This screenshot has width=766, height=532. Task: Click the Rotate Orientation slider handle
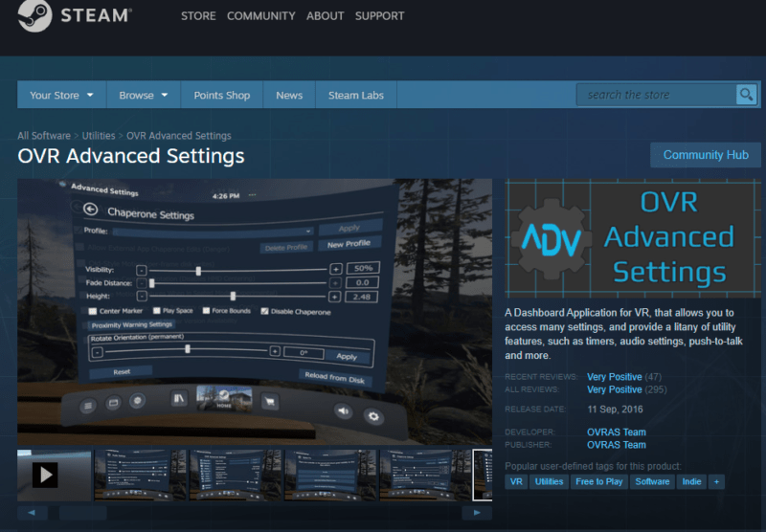click(x=187, y=348)
